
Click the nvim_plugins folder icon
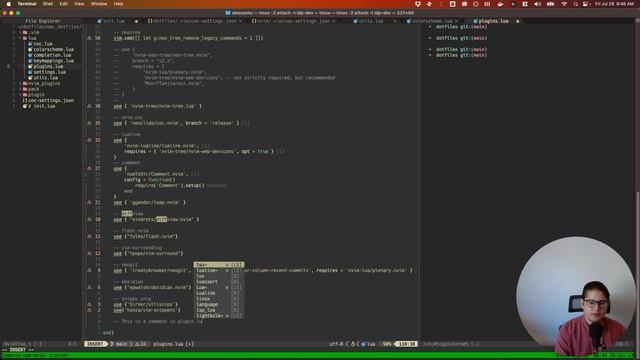coord(25,83)
